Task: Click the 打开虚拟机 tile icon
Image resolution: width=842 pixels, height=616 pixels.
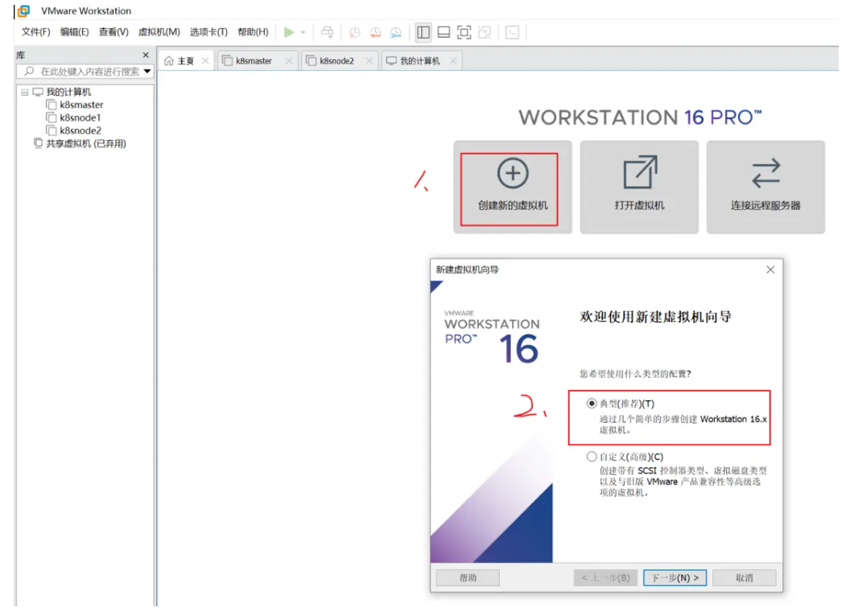Action: [639, 173]
